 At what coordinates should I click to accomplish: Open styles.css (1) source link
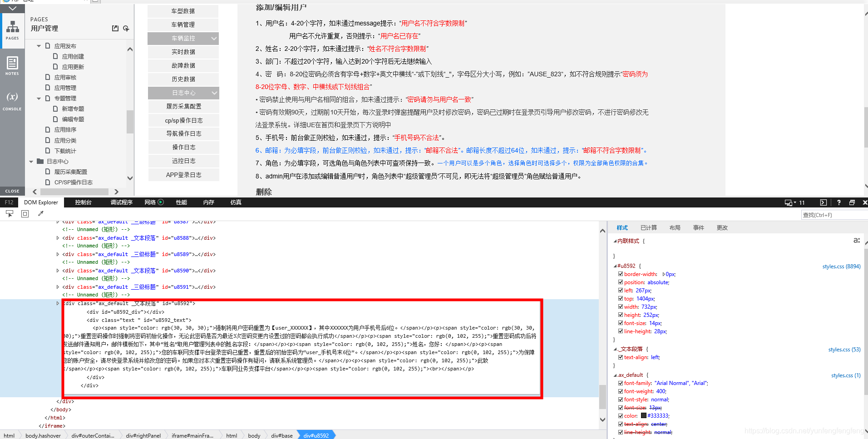point(846,375)
